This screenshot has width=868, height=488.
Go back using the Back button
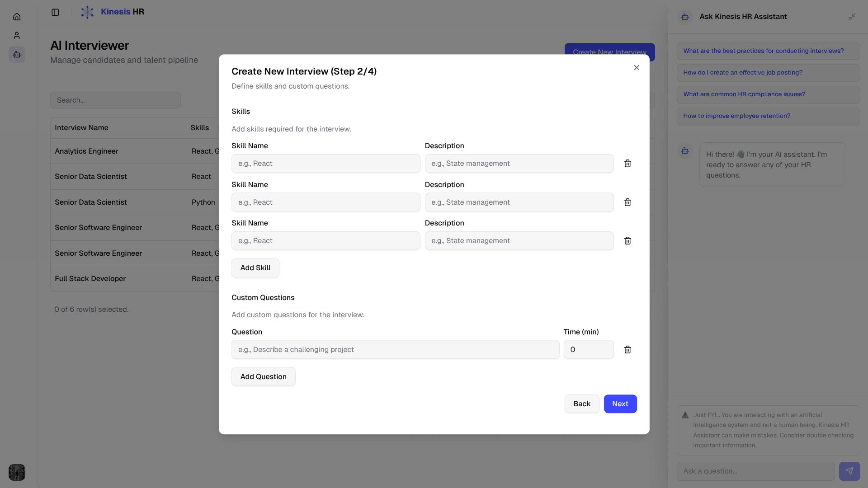click(x=581, y=404)
